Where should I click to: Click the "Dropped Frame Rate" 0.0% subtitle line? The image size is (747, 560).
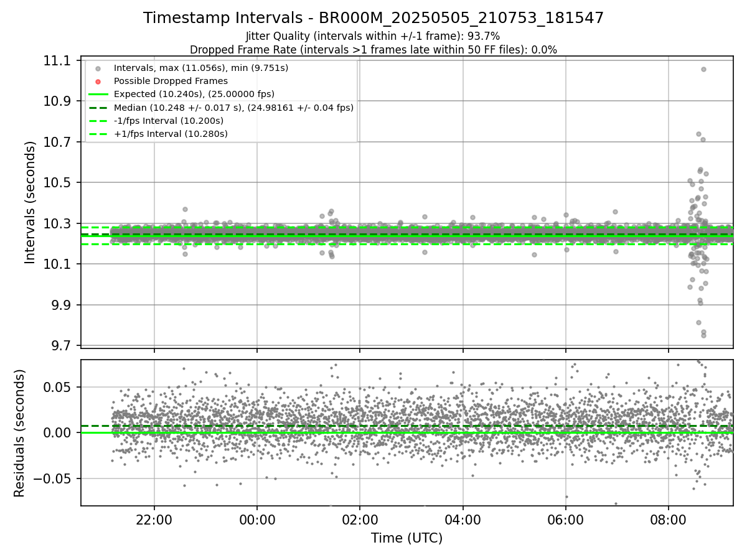[374, 50]
